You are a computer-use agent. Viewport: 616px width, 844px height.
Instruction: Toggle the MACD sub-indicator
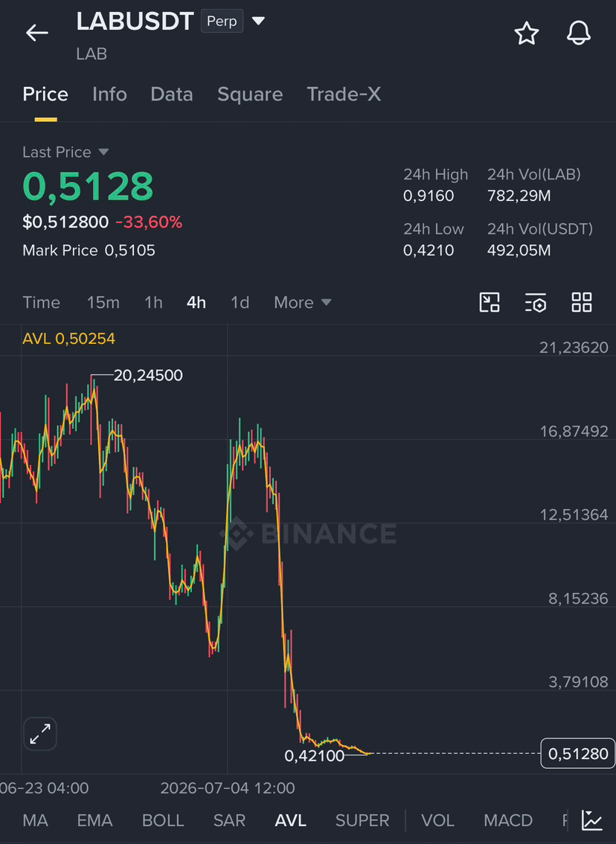click(508, 820)
